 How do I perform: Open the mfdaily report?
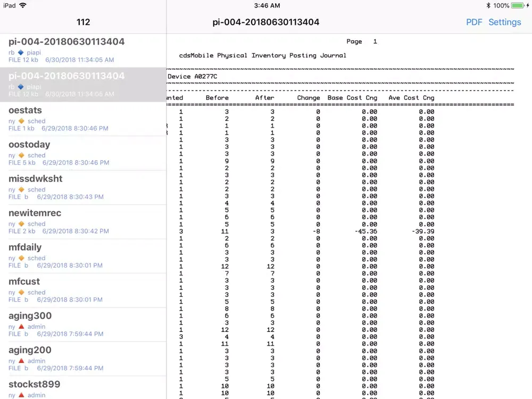[83, 256]
